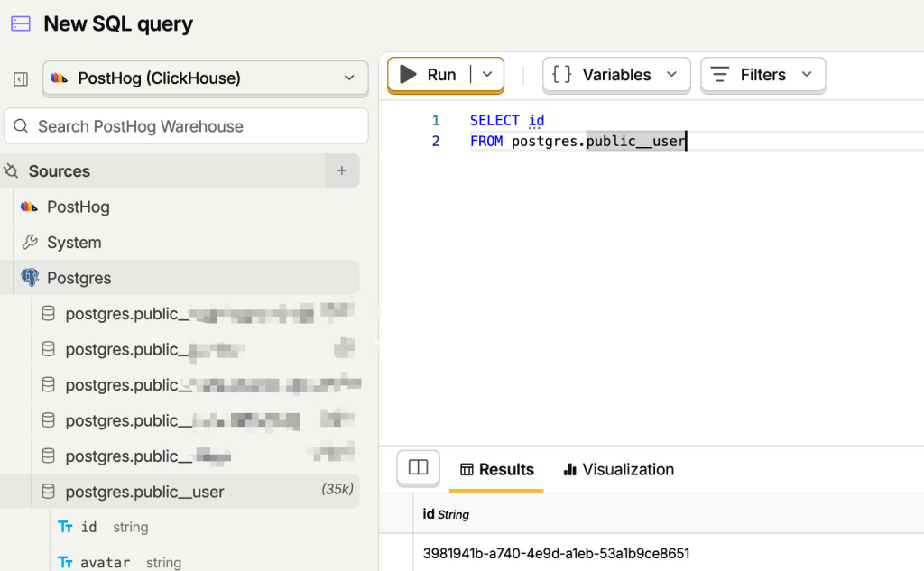Click the text type icon next to avatar
This screenshot has width=924, height=571.
[65, 562]
